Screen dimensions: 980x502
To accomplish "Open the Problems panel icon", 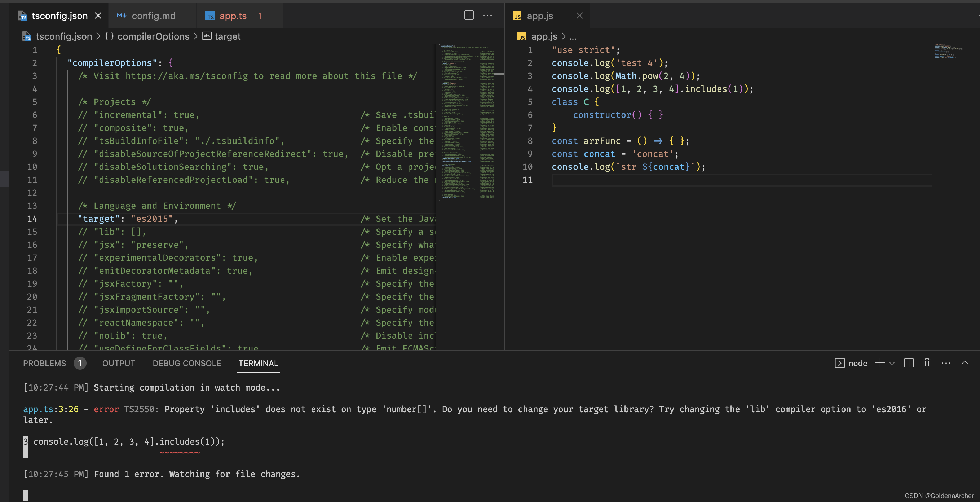I will (x=44, y=363).
